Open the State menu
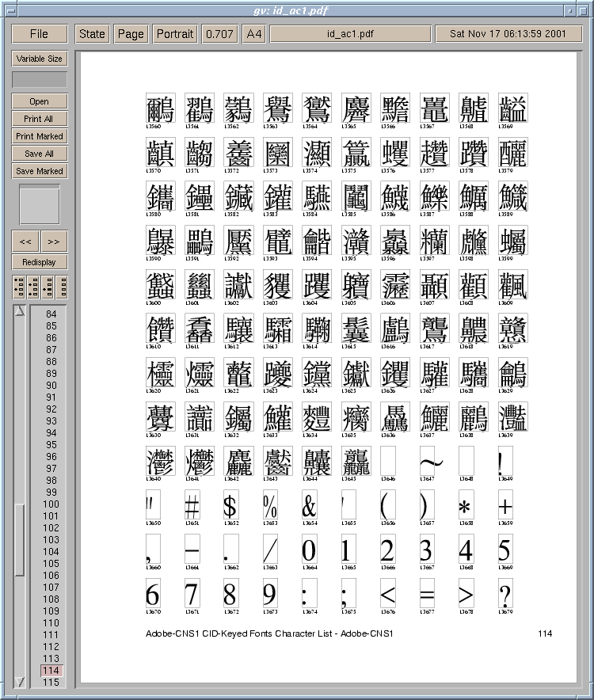 point(92,34)
